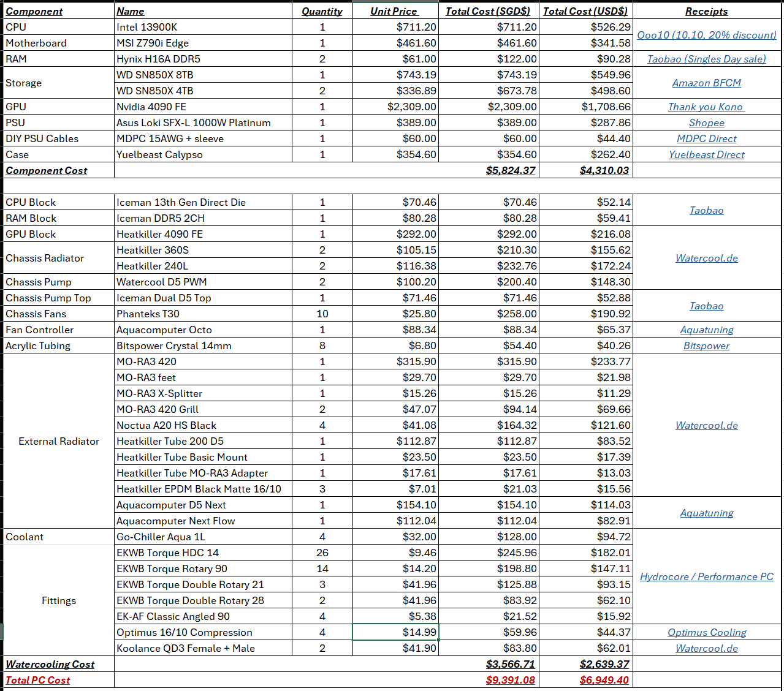Select the 'Name' column header

pos(203,11)
